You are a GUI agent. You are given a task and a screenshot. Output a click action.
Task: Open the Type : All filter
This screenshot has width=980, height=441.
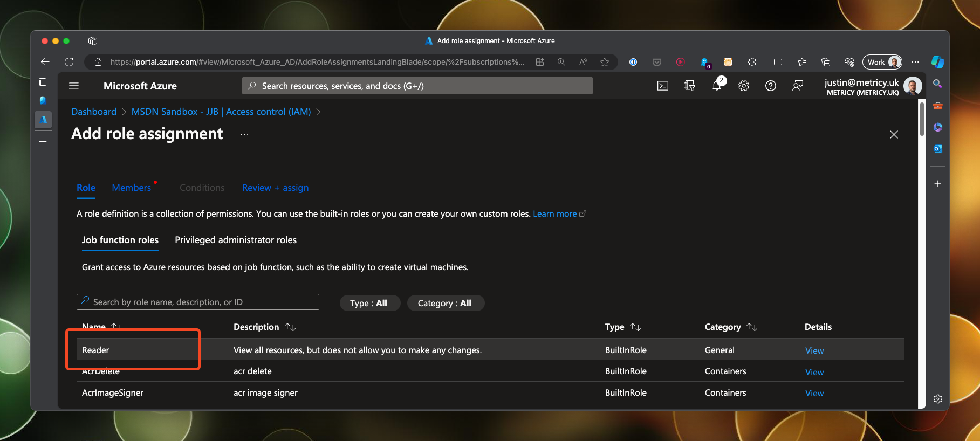(x=369, y=303)
